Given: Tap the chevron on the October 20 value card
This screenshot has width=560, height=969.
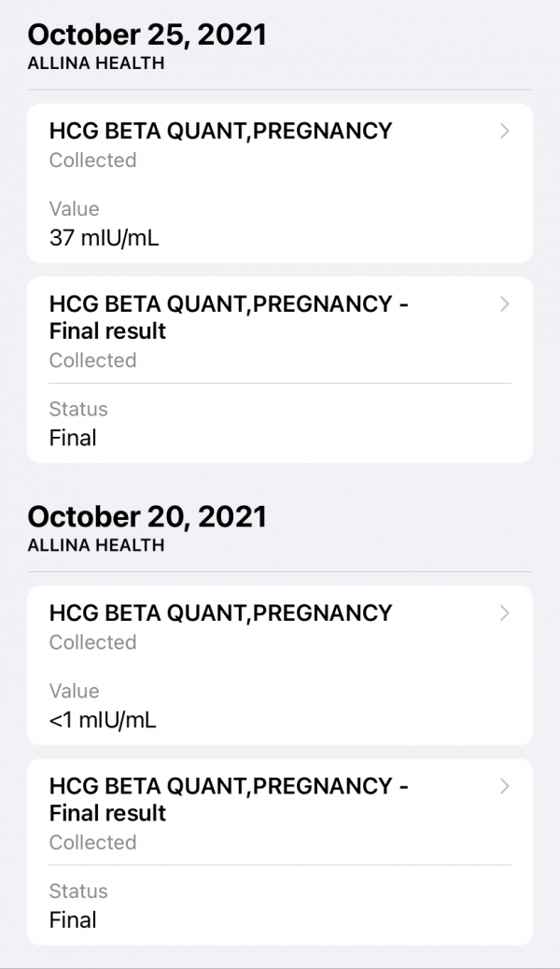Looking at the screenshot, I should (x=504, y=613).
